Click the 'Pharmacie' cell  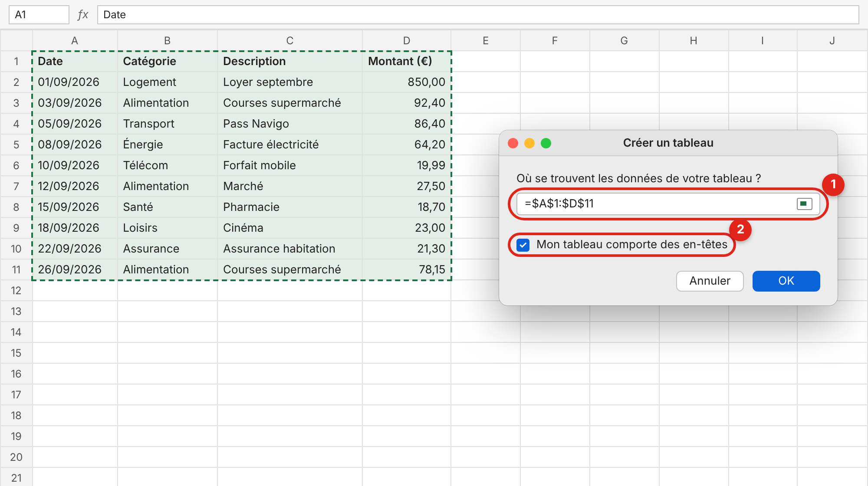pyautogui.click(x=289, y=207)
